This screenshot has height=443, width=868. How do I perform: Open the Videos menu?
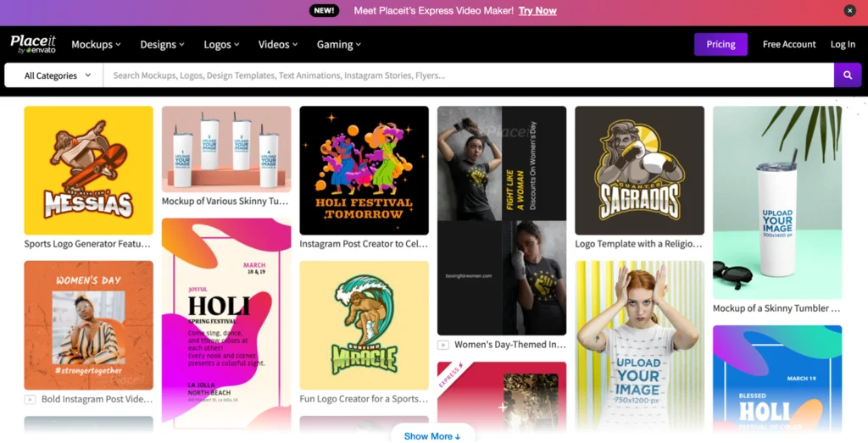(278, 44)
